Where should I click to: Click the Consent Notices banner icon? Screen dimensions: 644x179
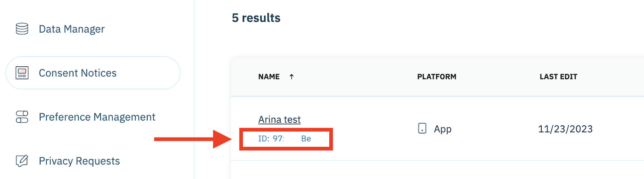tap(22, 73)
